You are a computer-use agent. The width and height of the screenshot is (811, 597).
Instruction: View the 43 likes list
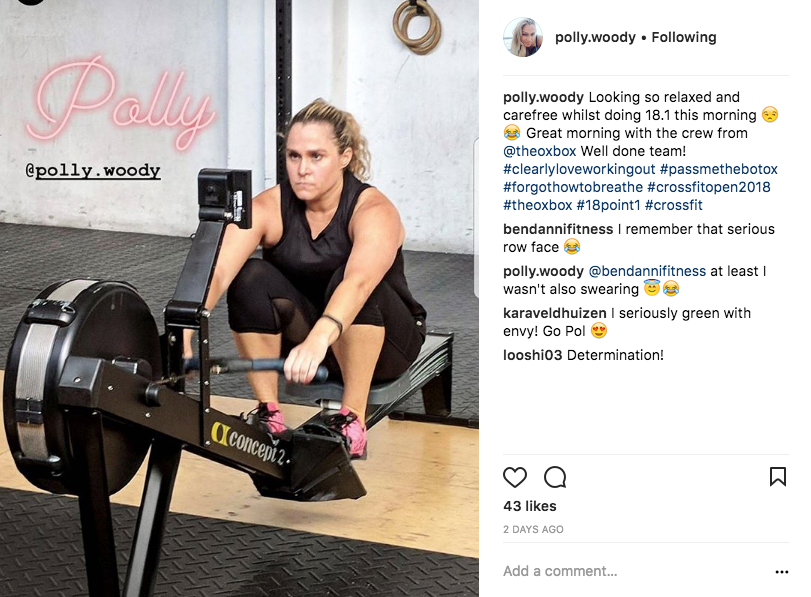tap(530, 506)
